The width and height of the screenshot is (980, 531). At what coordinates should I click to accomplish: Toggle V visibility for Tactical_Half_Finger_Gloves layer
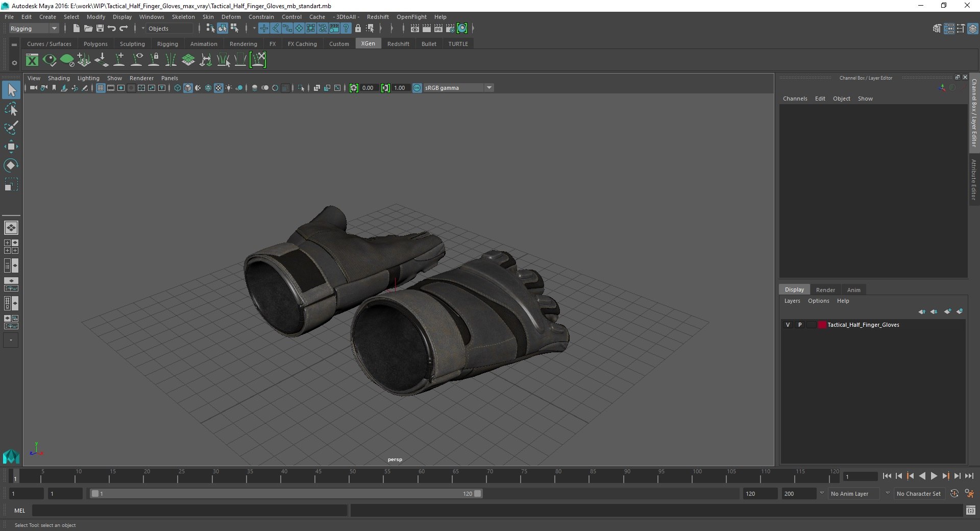click(788, 325)
